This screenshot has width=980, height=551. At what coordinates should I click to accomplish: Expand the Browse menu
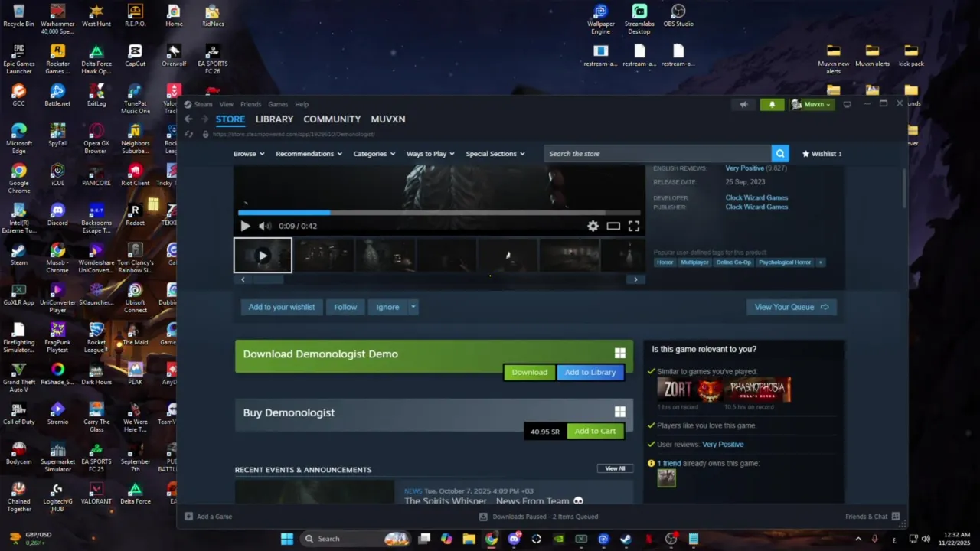pyautogui.click(x=249, y=154)
